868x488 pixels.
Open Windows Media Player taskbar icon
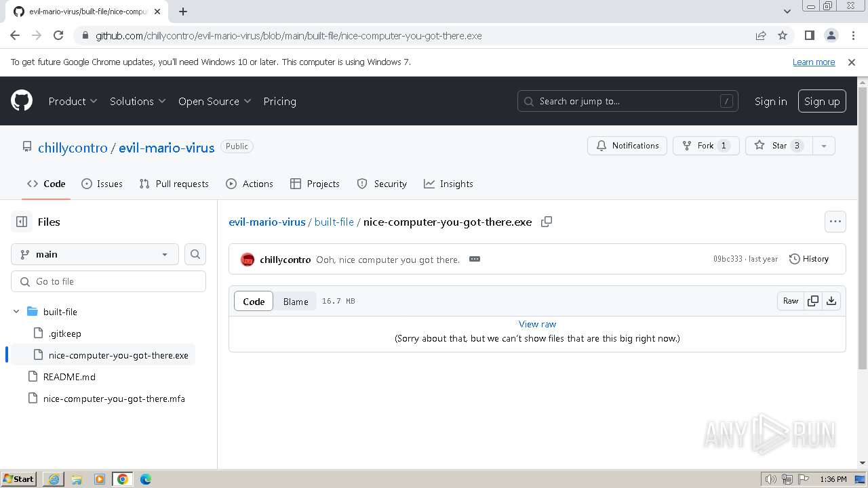(100, 479)
